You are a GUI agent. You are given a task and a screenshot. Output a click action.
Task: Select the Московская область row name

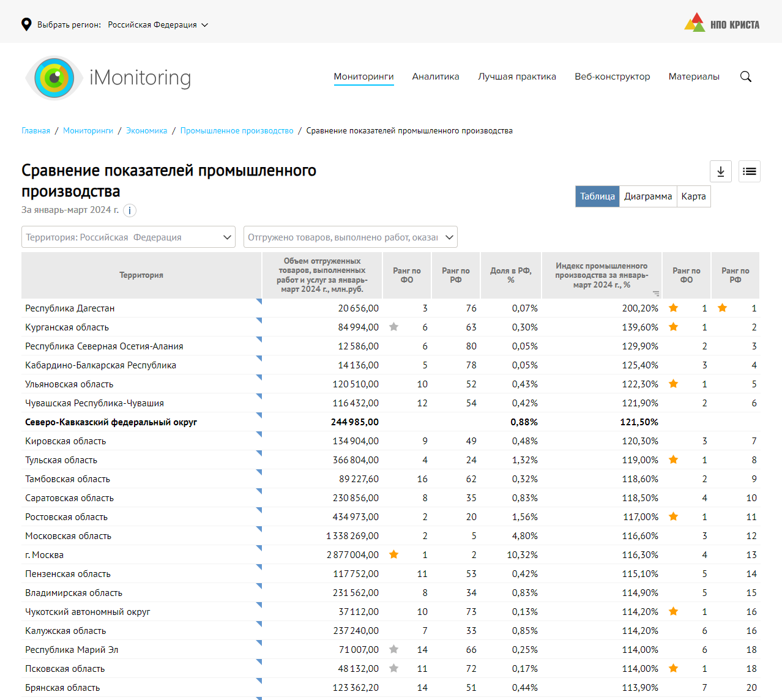68,536
